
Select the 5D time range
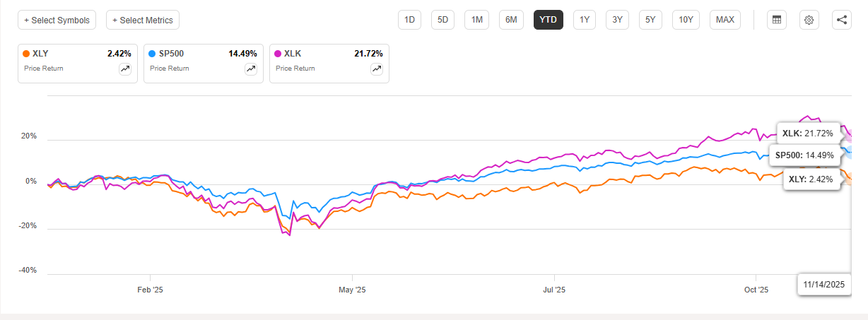coord(442,20)
